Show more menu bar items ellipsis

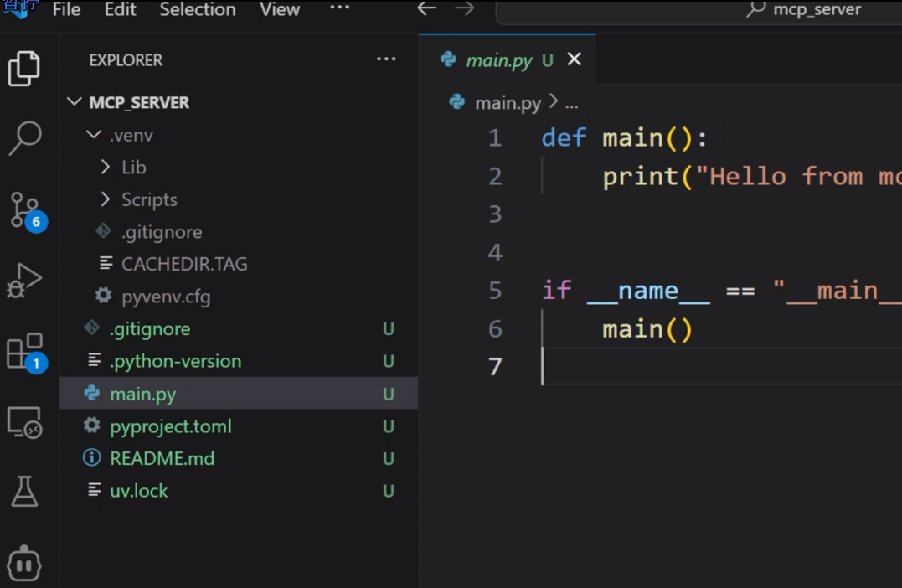(x=339, y=8)
